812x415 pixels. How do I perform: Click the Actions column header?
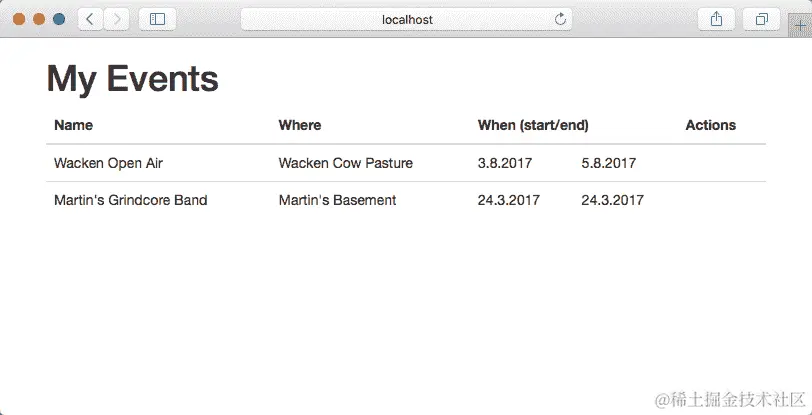click(710, 125)
